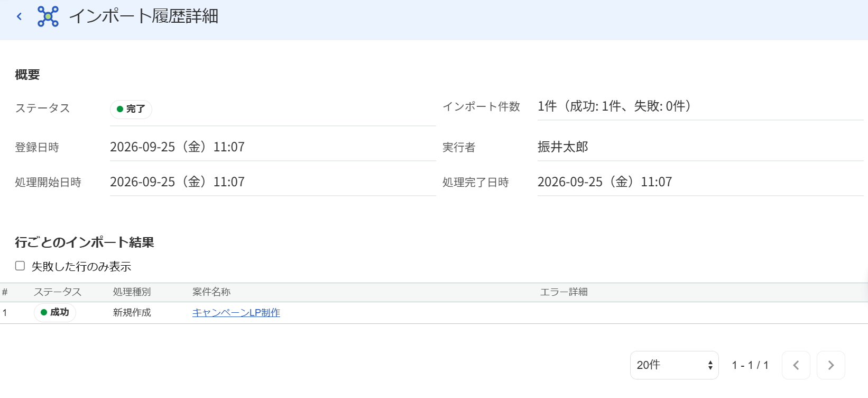Go to previous results page arrow
The height and width of the screenshot is (398, 868).
pyautogui.click(x=796, y=365)
